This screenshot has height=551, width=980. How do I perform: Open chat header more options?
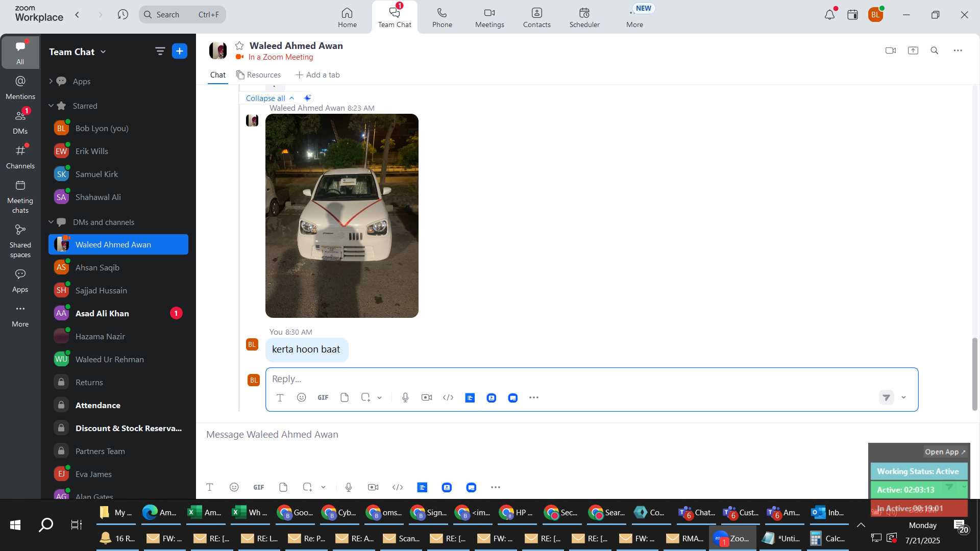pyautogui.click(x=958, y=51)
